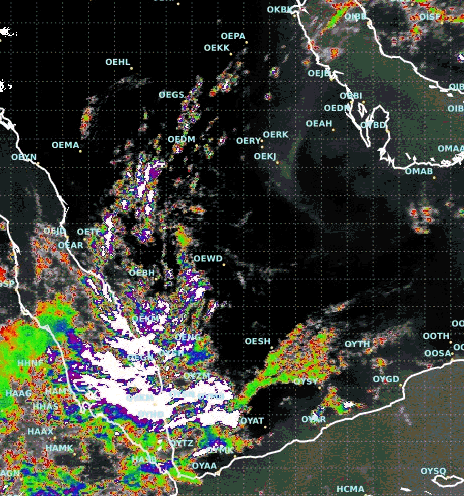This screenshot has height=496, width=464.
Task: Select the OERK station label
Action: click(x=275, y=134)
